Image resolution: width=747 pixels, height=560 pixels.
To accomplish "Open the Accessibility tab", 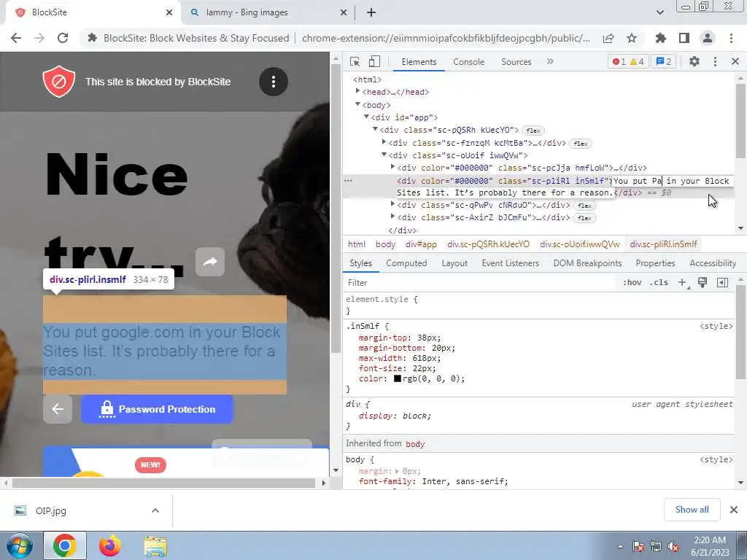I will (x=713, y=263).
